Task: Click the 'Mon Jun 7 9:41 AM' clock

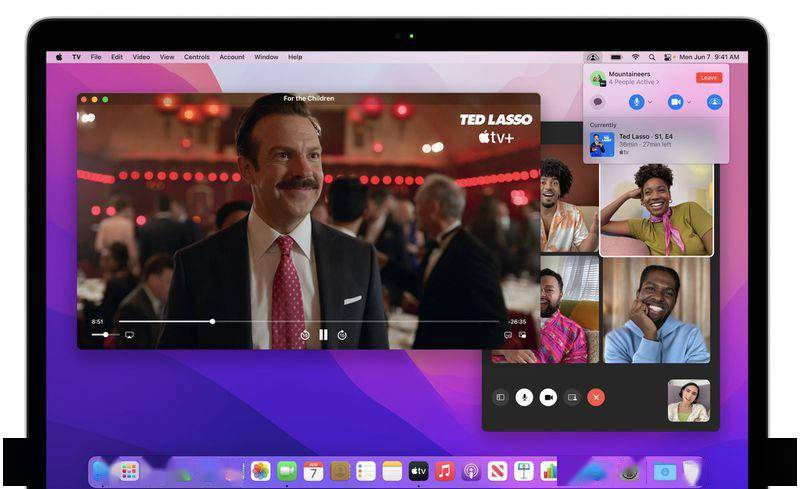Action: click(709, 57)
